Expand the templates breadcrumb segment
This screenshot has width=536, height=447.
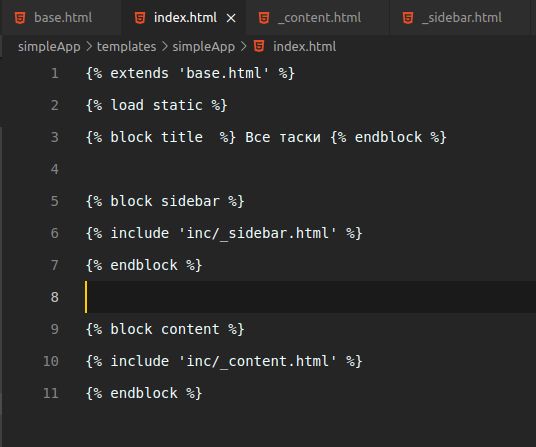click(x=126, y=46)
